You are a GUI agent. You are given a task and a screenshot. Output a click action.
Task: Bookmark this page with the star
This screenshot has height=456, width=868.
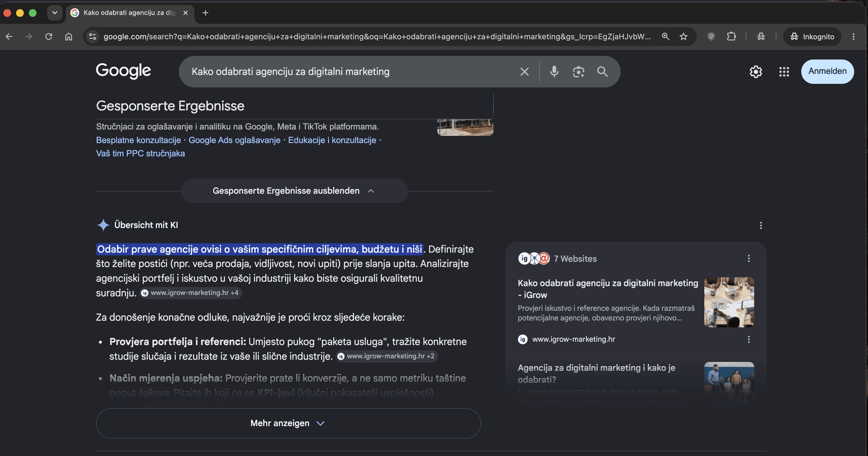coord(683,36)
